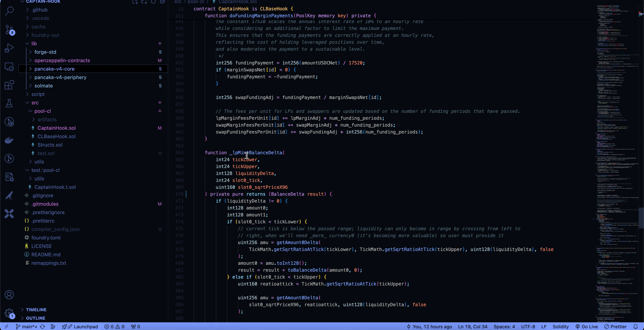The width and height of the screenshot is (644, 330).
Task: Expand the pancake-v4-core folder
Action: coord(93,69)
